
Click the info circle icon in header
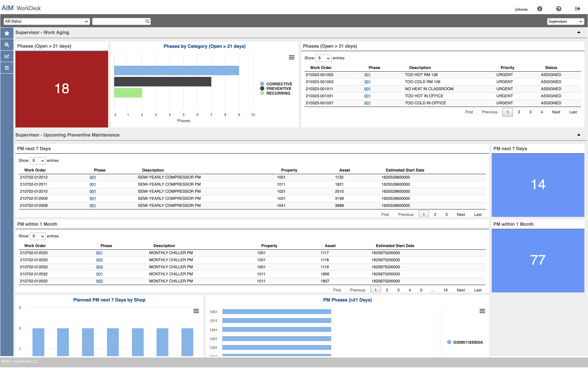tap(540, 9)
